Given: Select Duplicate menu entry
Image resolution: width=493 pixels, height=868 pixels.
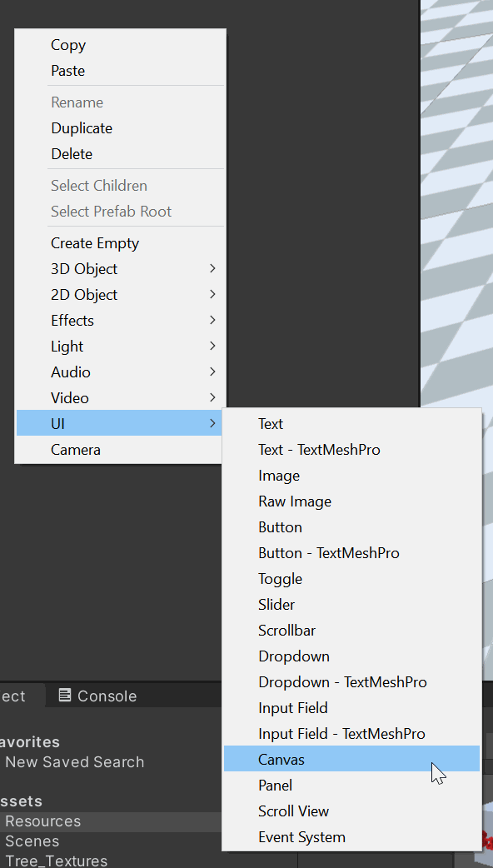Looking at the screenshot, I should (120, 128).
